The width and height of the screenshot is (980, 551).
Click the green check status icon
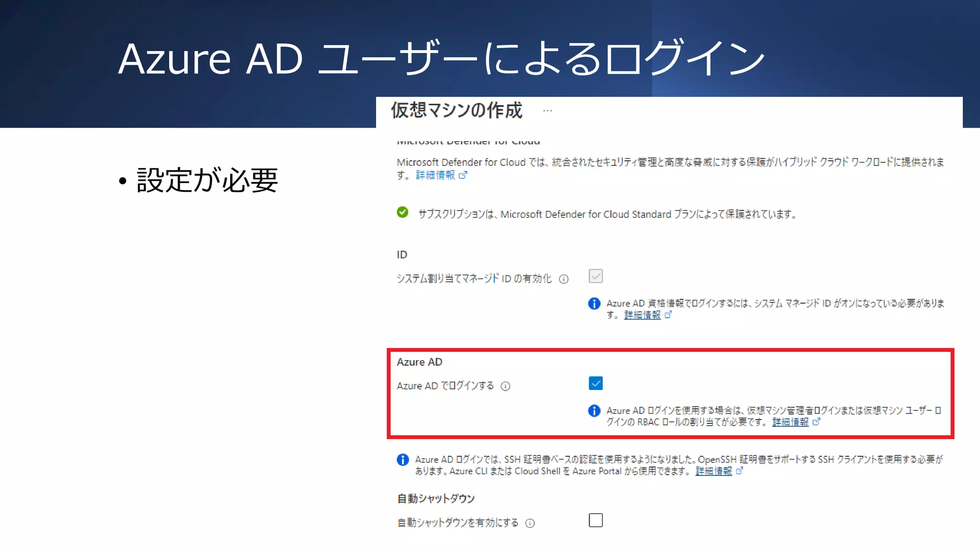point(402,212)
